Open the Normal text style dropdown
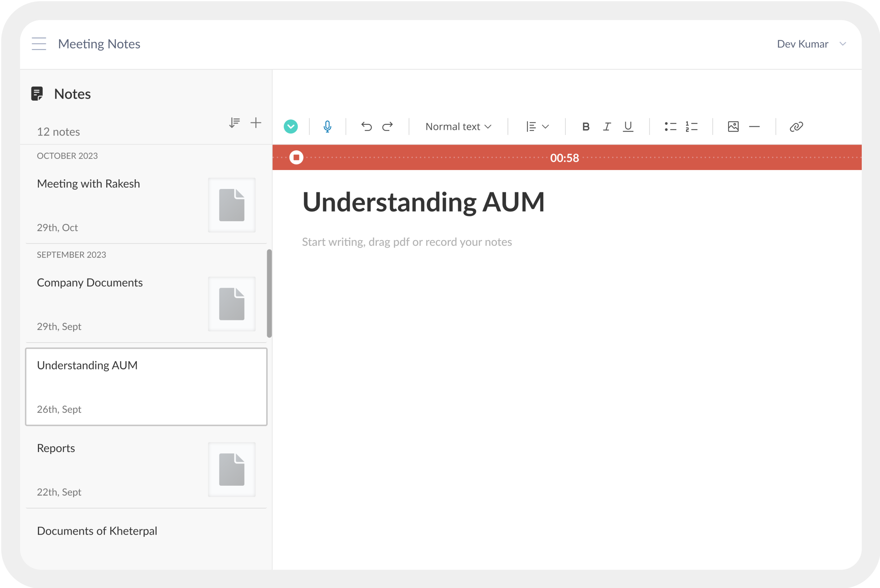Screen dimensions: 880x588 [x=458, y=127]
